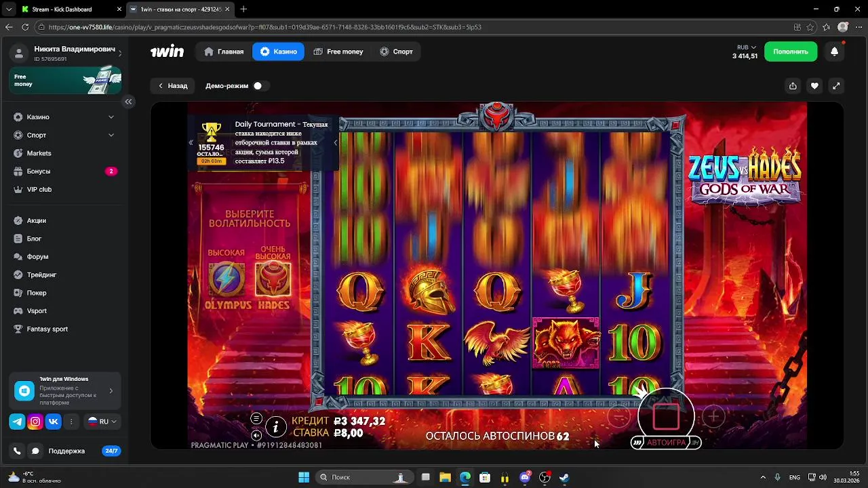Click the 1win logo
This screenshot has height=488, width=868.
point(167,52)
